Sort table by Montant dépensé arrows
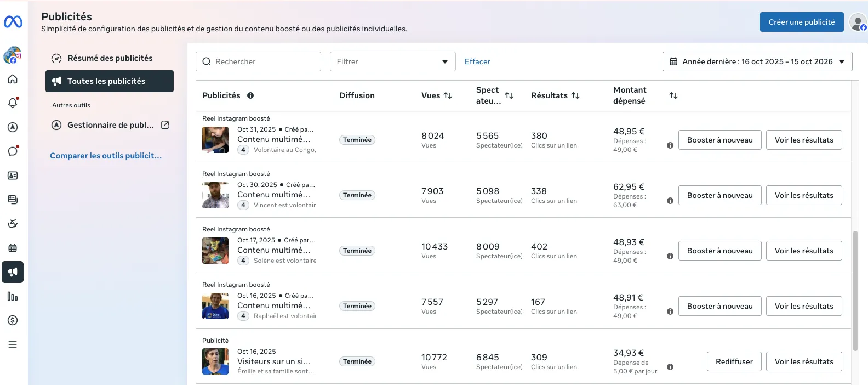Screen dimensions: 868x385 673,95
